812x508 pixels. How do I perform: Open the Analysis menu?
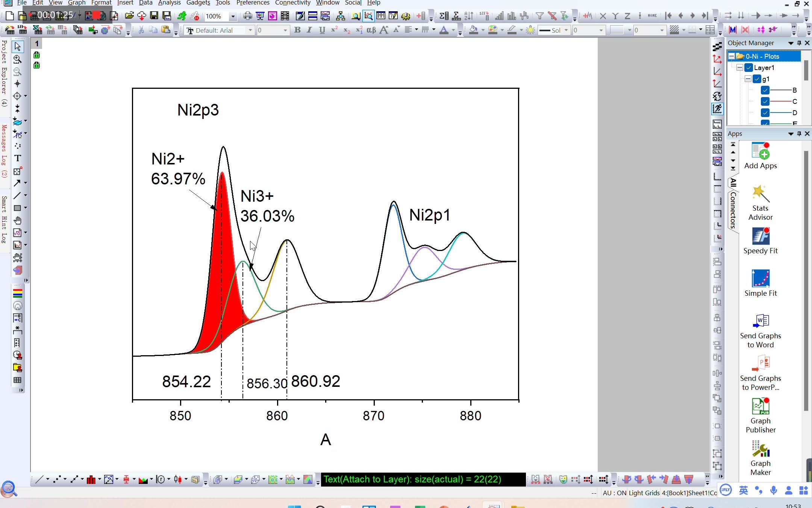pos(169,3)
